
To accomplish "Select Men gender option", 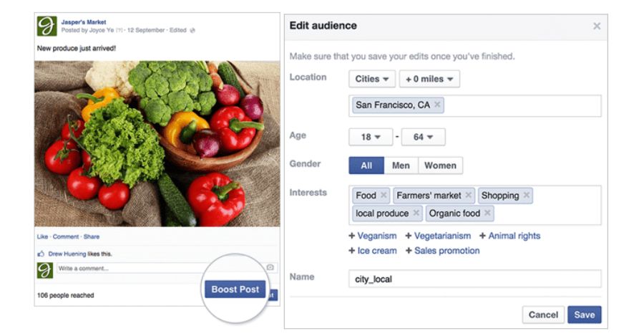I will (x=401, y=165).
